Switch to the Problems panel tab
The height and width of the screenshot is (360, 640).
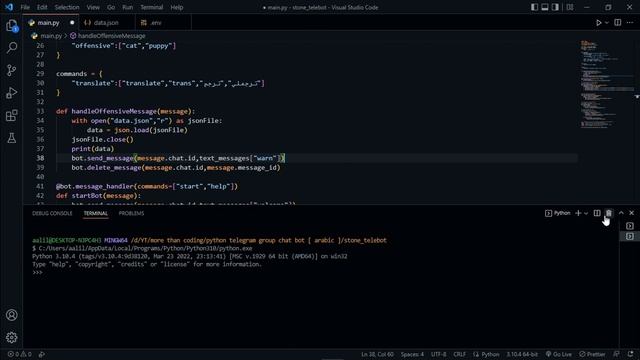pos(131,213)
